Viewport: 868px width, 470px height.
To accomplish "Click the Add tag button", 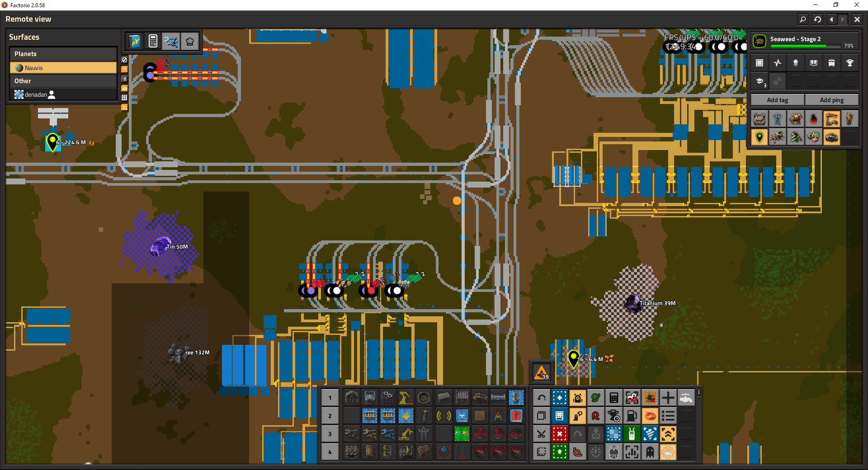I will [x=778, y=100].
